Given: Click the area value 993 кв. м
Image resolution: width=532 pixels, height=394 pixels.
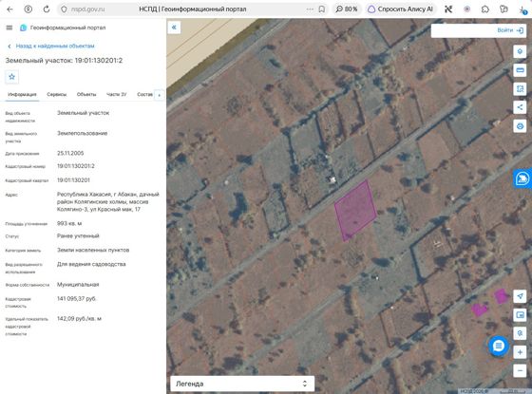Looking at the screenshot, I should tap(69, 223).
